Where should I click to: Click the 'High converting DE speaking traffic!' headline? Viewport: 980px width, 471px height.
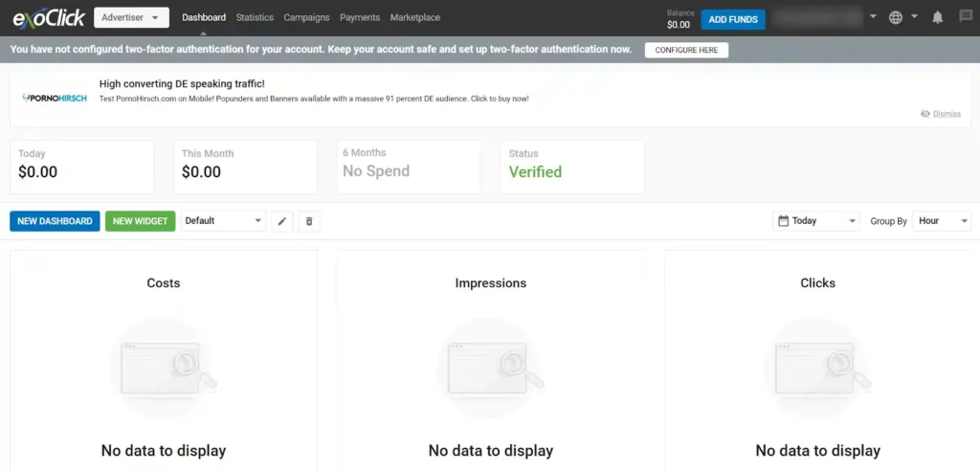pyautogui.click(x=182, y=84)
